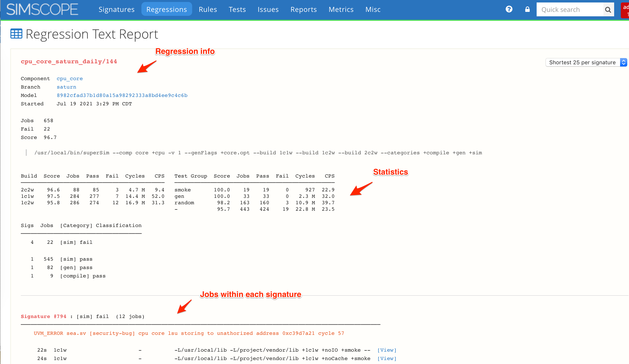Click the cpu_core component link

(69, 78)
